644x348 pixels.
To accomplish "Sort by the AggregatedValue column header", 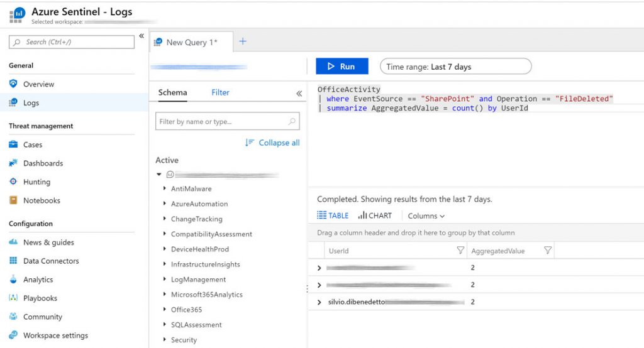I will 498,251.
